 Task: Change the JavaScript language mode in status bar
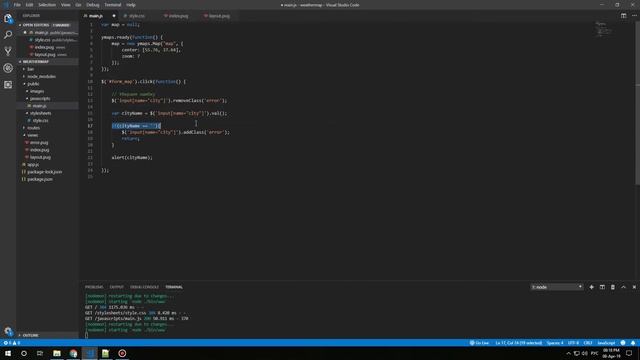click(606, 343)
